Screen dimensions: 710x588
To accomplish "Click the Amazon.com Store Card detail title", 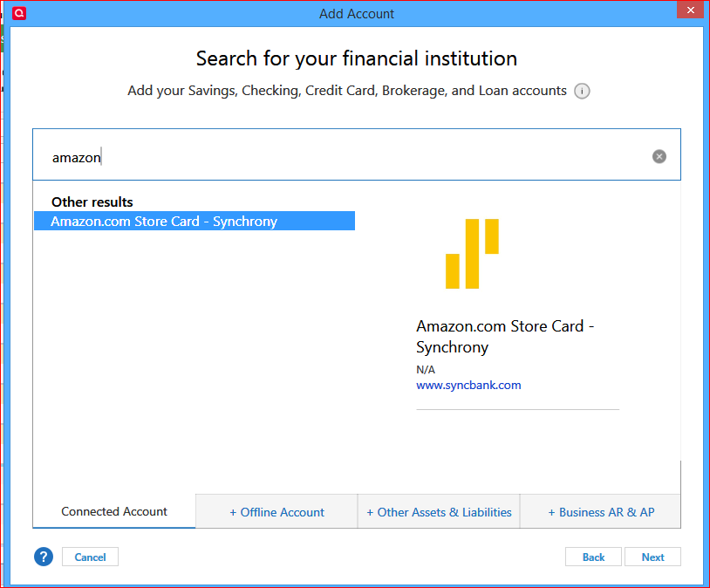I will point(505,337).
